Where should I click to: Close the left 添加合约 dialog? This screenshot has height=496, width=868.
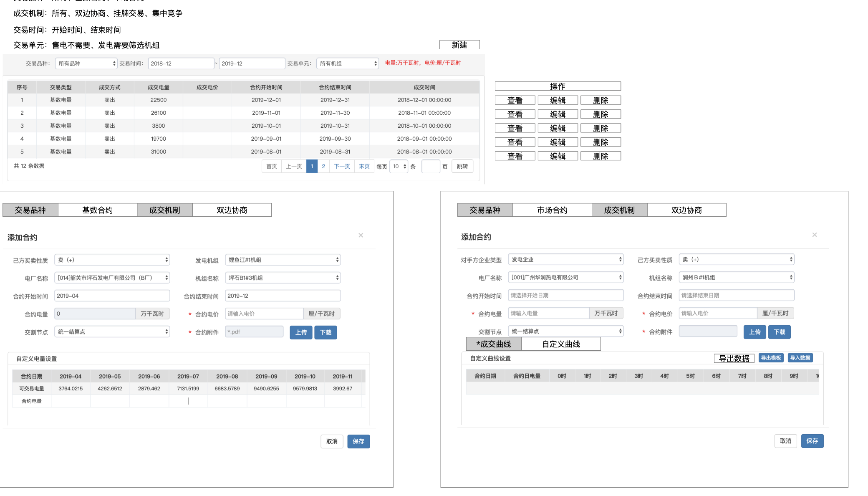361,235
